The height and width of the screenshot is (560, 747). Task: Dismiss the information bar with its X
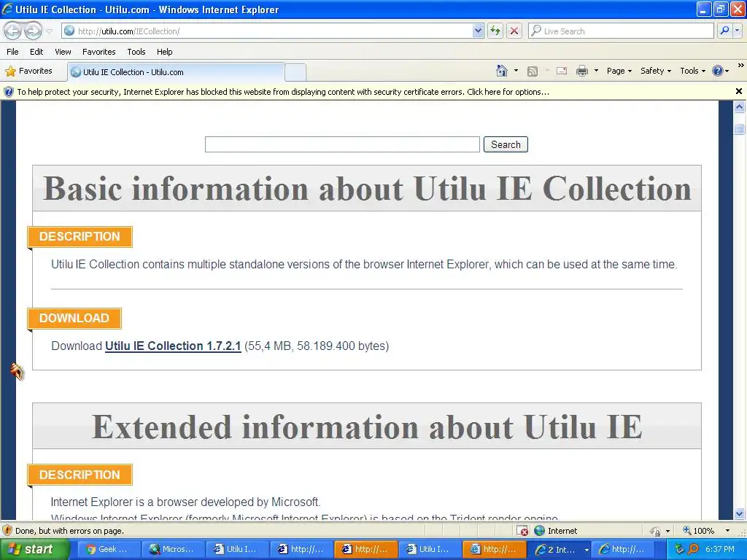coord(738,91)
